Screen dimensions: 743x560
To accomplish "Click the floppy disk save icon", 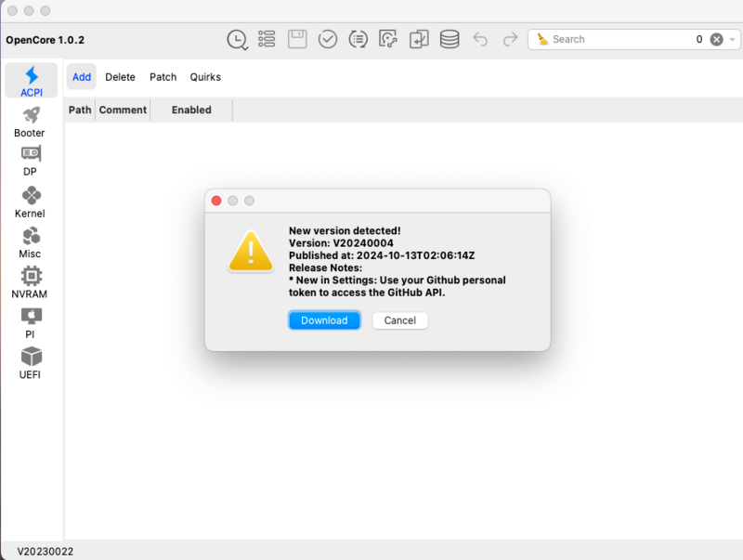I will (x=297, y=39).
